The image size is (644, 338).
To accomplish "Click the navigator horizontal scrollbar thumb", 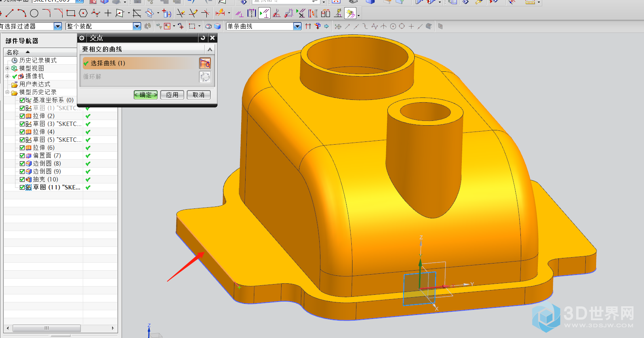I will click(x=47, y=328).
